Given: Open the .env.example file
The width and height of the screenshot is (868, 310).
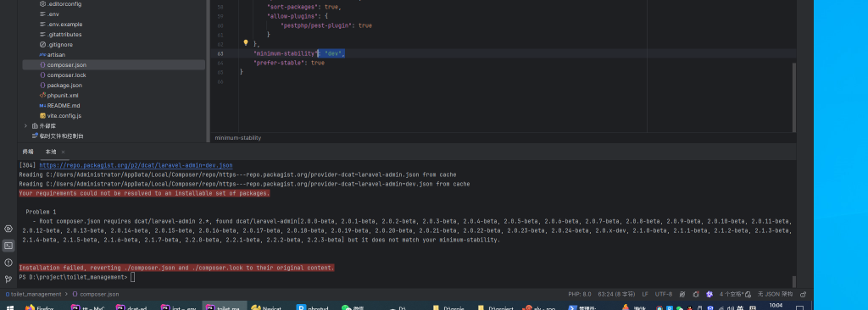Looking at the screenshot, I should (x=60, y=25).
